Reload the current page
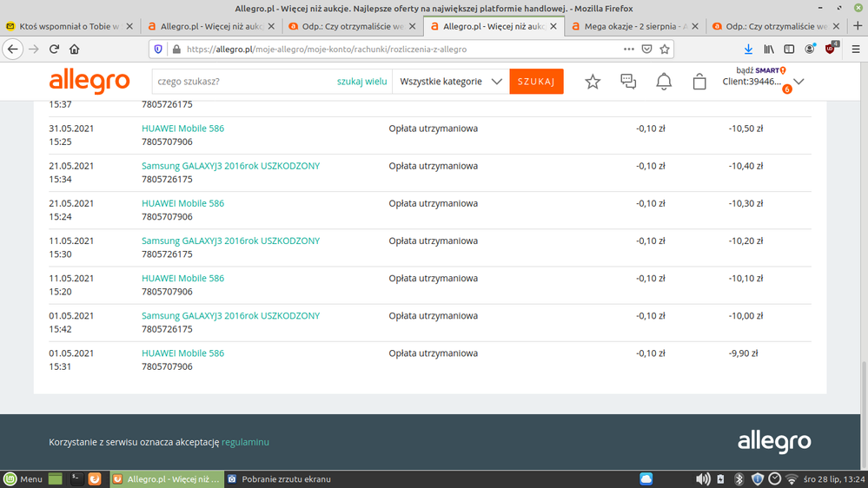The width and height of the screenshot is (868, 488). pos(54,49)
